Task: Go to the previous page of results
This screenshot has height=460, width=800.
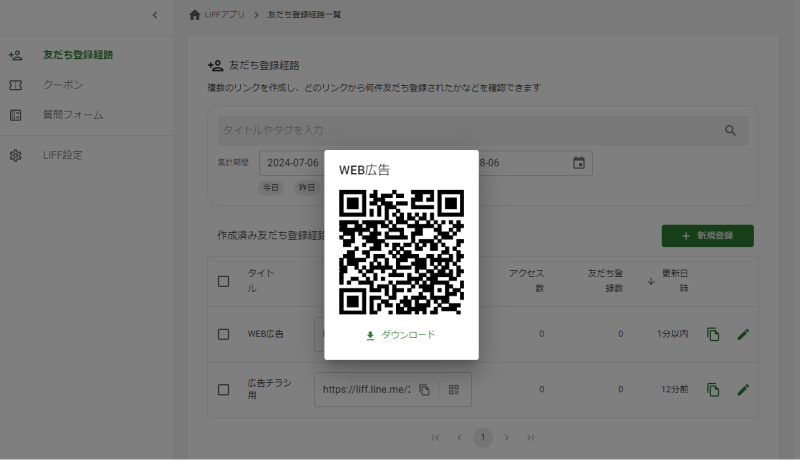Action: click(x=459, y=438)
